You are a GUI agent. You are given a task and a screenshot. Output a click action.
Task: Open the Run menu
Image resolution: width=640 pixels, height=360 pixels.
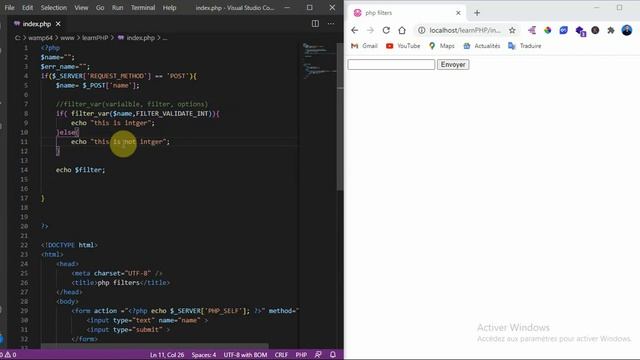tap(118, 7)
